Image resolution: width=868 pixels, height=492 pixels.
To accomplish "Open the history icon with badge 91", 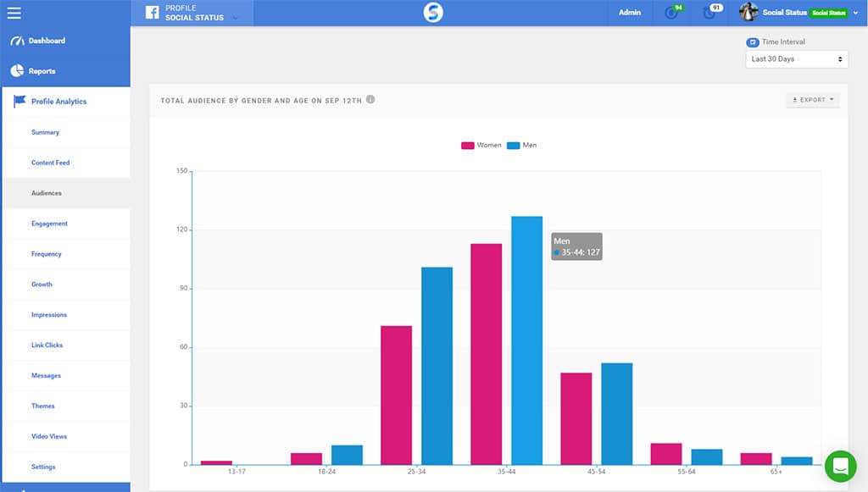I will pos(711,12).
